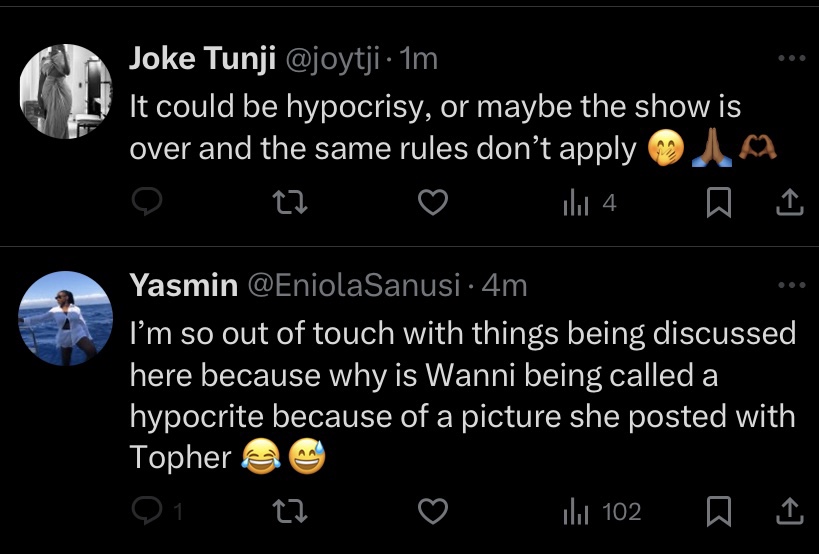Screen dimensions: 819x554
Task: Bookmark Yasmin's tweet
Action: (718, 512)
